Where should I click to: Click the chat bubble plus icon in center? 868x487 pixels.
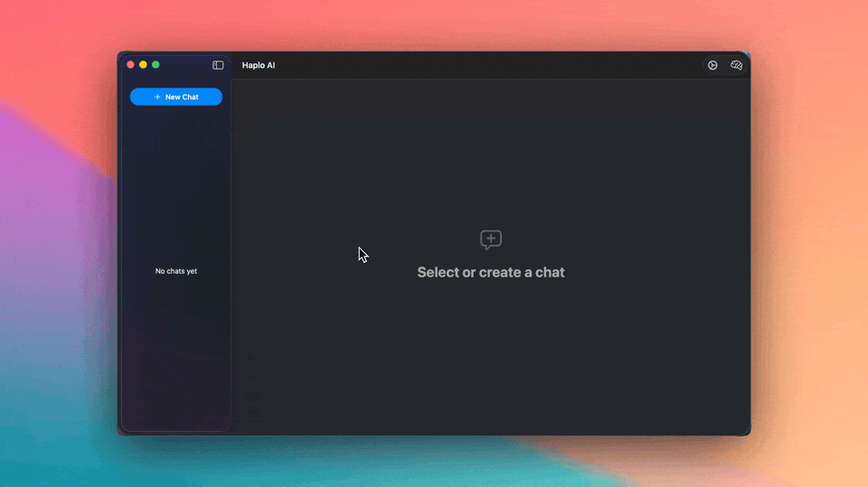point(491,239)
